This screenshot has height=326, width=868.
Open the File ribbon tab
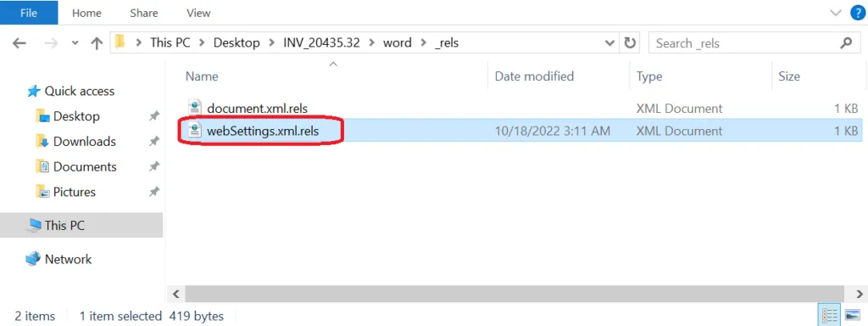point(28,14)
